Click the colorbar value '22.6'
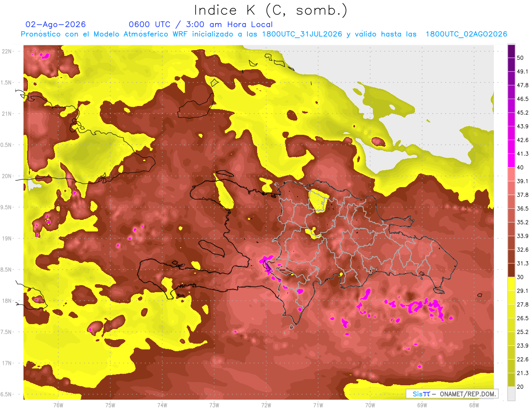Image resolution: width=532 pixels, height=411 pixels. click(523, 360)
